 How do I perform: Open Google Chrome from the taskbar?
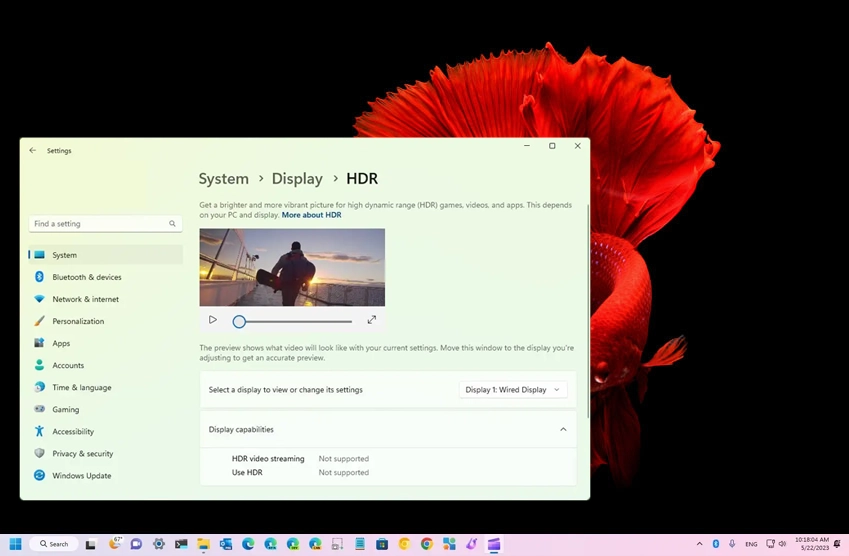pyautogui.click(x=427, y=544)
